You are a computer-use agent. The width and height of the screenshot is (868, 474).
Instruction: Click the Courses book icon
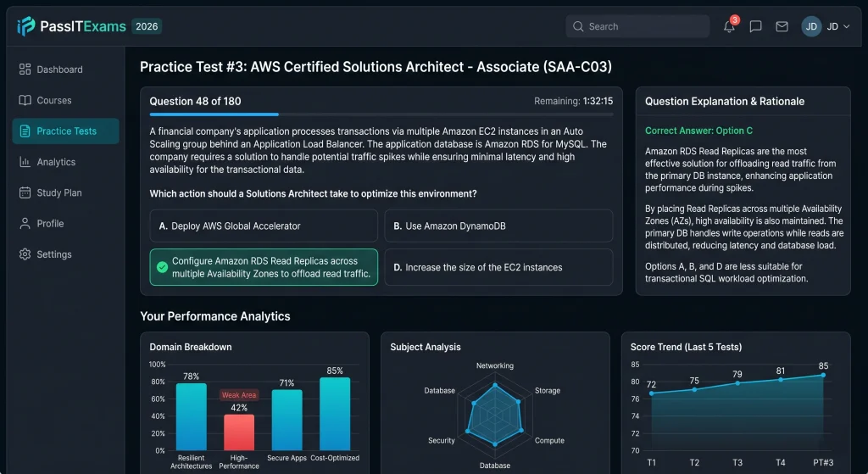click(x=25, y=100)
